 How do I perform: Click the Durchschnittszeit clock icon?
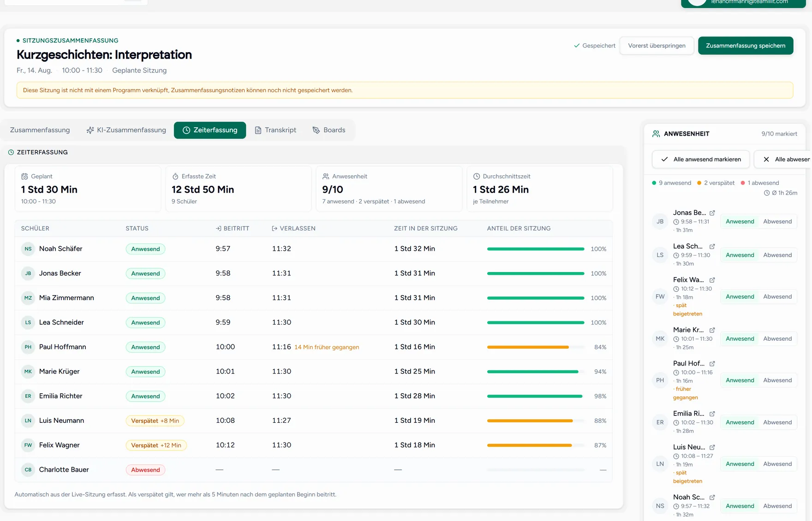coord(477,177)
